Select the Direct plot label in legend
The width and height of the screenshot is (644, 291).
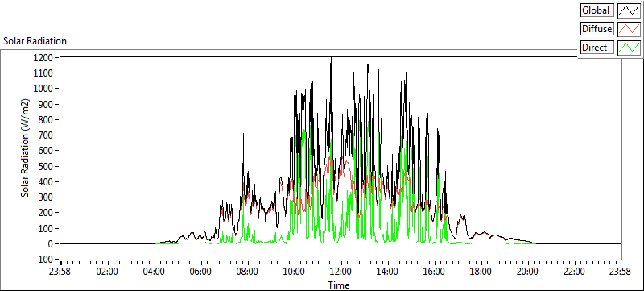coord(597,48)
